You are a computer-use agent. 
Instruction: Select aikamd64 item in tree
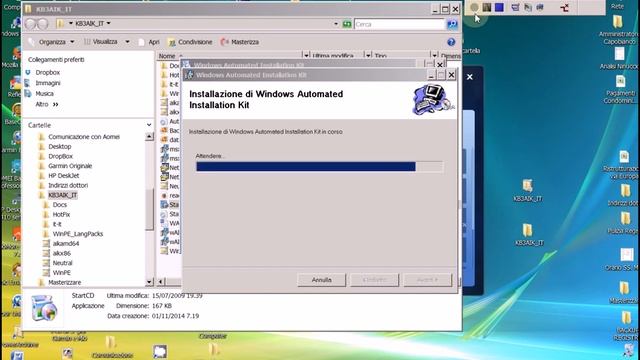click(x=66, y=244)
